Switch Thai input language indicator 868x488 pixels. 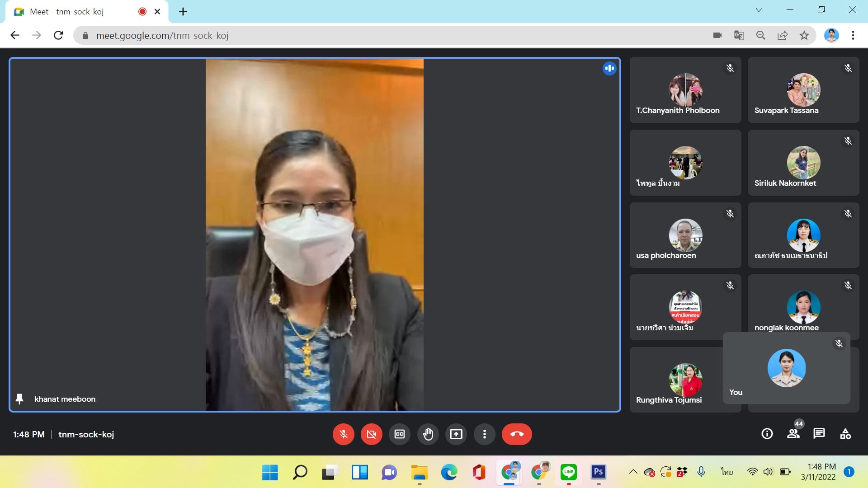click(x=726, y=472)
